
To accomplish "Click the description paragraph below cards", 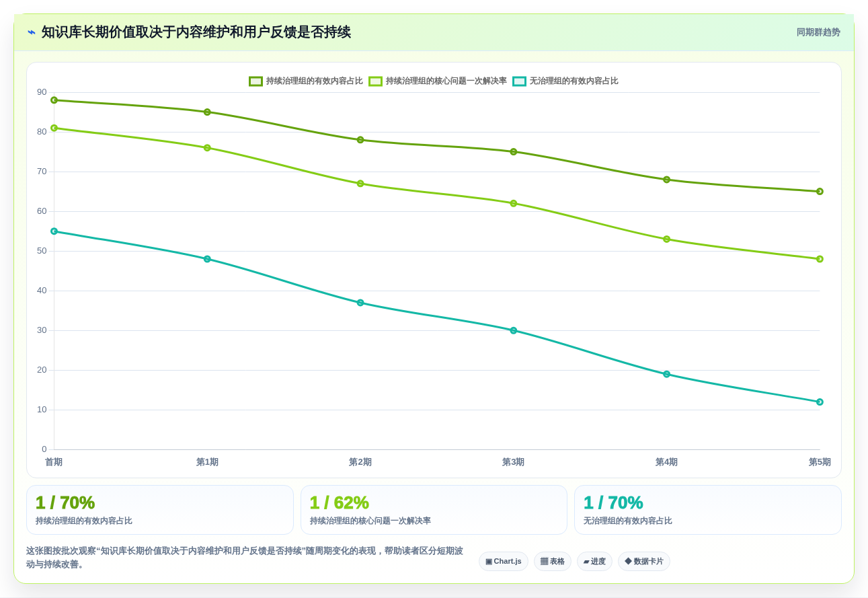I will (x=245, y=558).
